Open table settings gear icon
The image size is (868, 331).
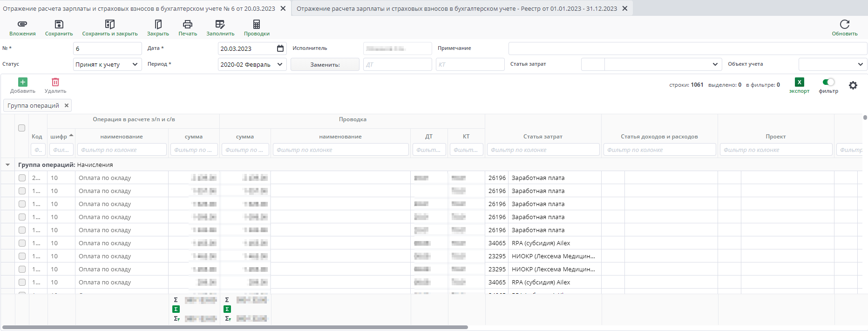click(853, 85)
